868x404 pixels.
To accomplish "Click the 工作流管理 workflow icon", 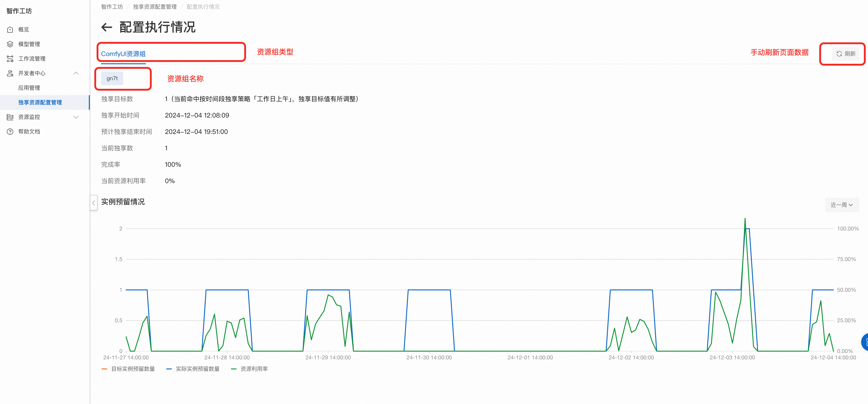I will [10, 59].
